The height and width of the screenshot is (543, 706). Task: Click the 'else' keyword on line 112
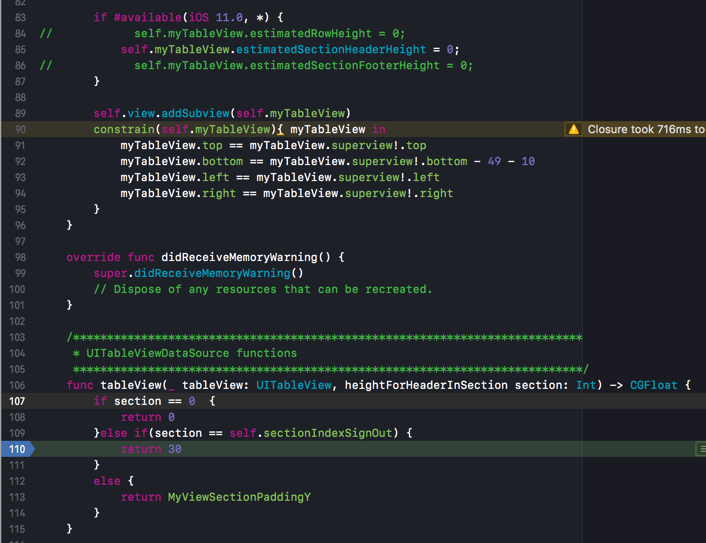[x=107, y=481]
